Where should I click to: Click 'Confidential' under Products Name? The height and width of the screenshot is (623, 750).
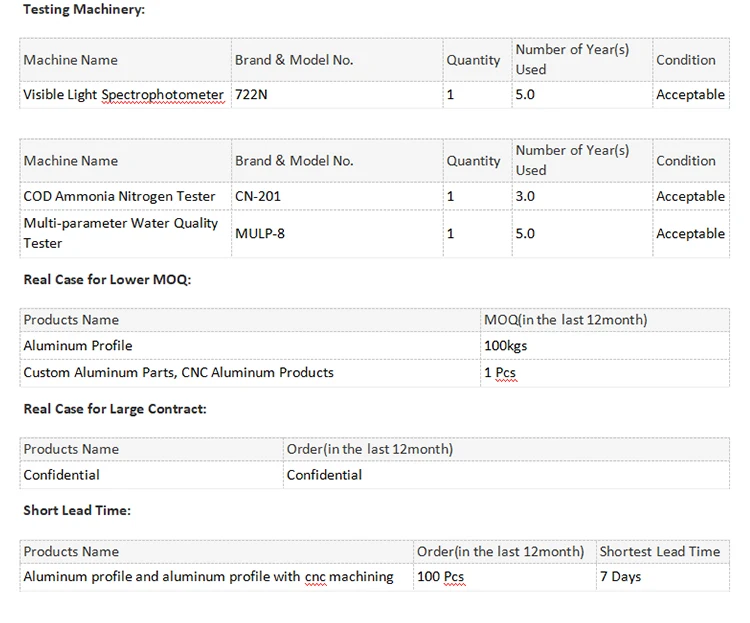62,475
